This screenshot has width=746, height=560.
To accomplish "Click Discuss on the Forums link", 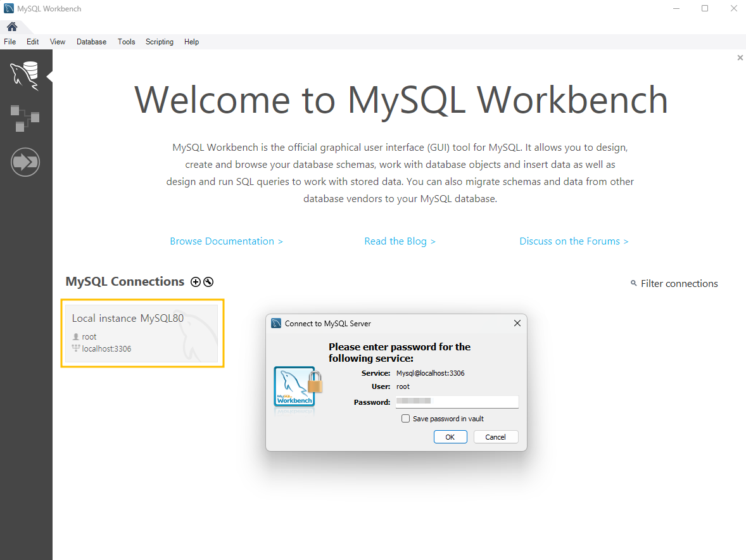I will coord(574,241).
